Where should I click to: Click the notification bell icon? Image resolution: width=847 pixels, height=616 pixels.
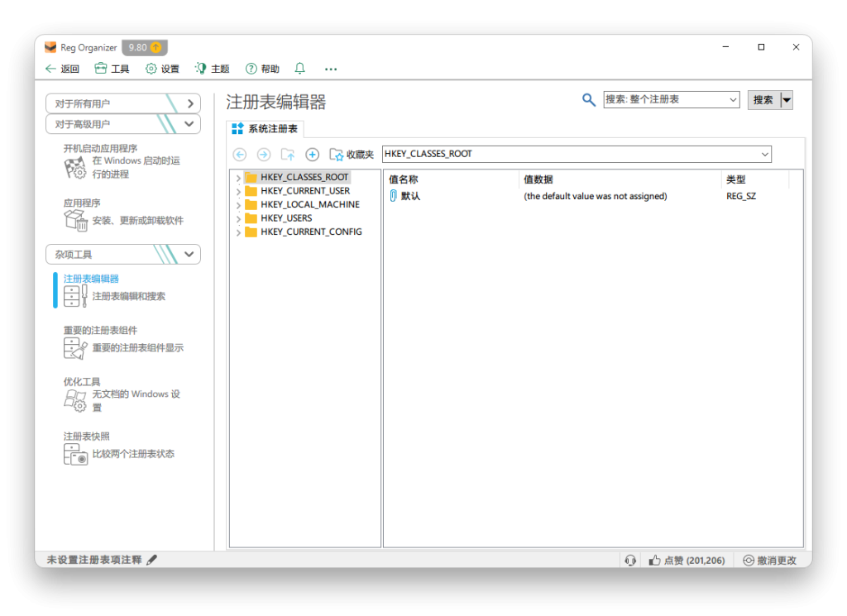299,69
